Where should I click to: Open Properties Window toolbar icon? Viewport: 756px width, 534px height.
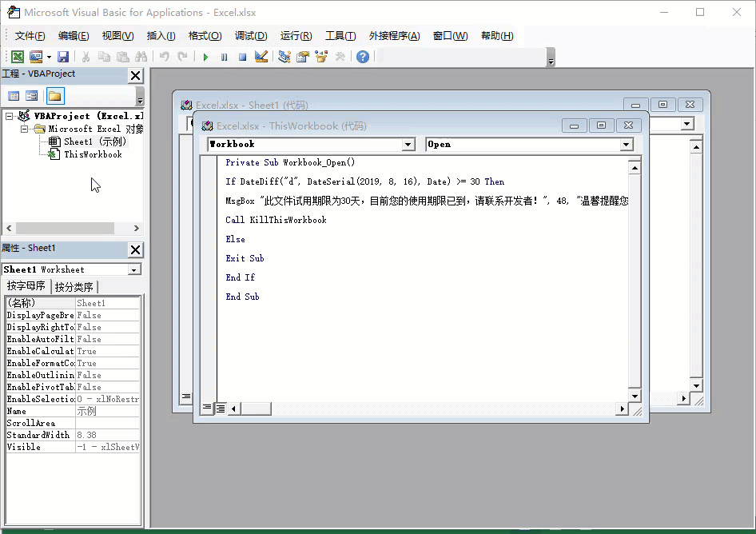pyautogui.click(x=303, y=57)
